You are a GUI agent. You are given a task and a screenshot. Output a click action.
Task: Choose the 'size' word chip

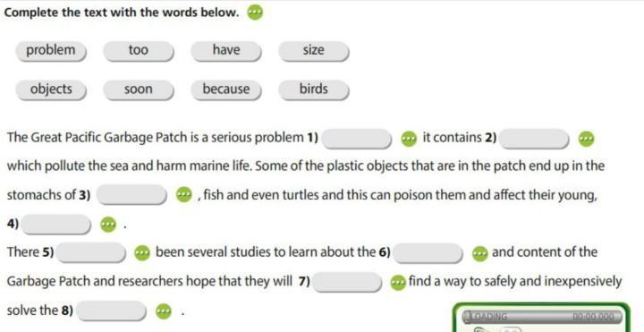pos(314,51)
